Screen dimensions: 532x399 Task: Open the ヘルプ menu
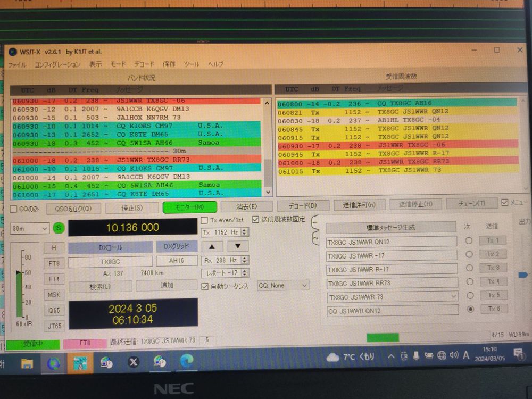point(216,64)
